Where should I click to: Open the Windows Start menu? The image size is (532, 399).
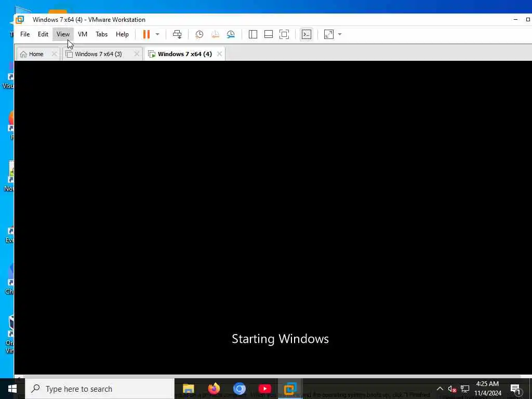(x=12, y=389)
